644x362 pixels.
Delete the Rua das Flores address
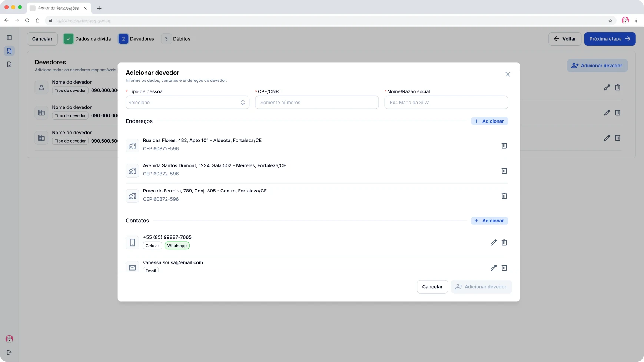[x=504, y=145]
